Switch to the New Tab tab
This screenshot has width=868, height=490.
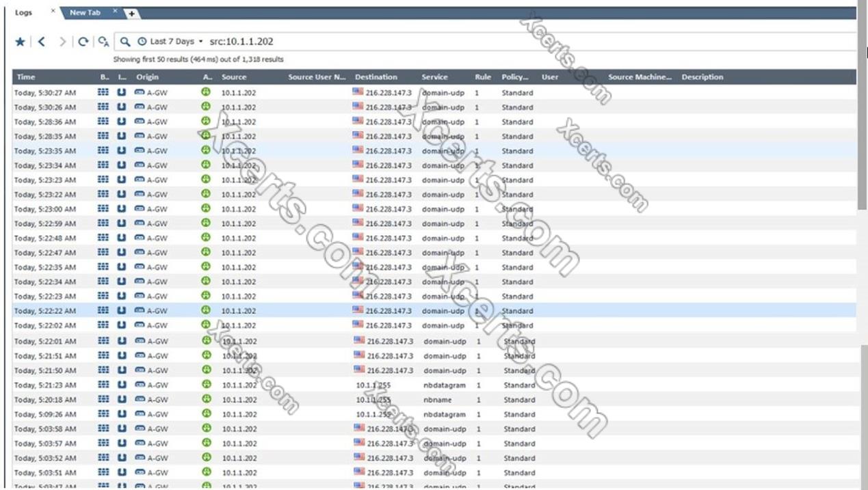(x=85, y=12)
